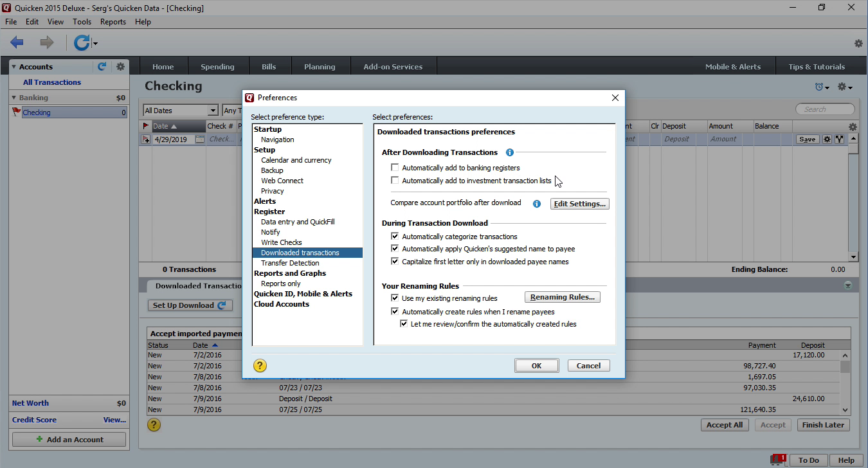Click the split transaction icon beside Save
This screenshot has height=468, width=868.
(839, 139)
